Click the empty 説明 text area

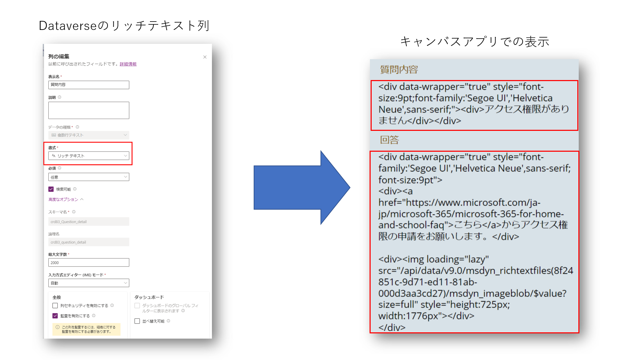point(89,110)
